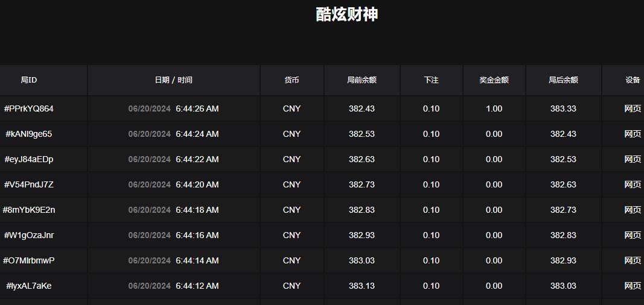This screenshot has height=305, width=644.
Task: Click round ID #8mYbK9E2n
Action: 29,210
